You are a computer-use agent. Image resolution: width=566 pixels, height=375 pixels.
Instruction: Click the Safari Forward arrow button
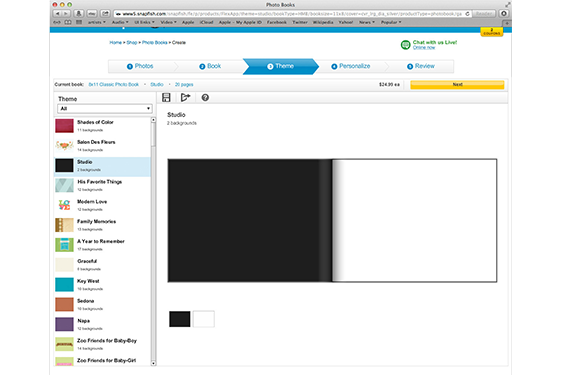[66, 13]
